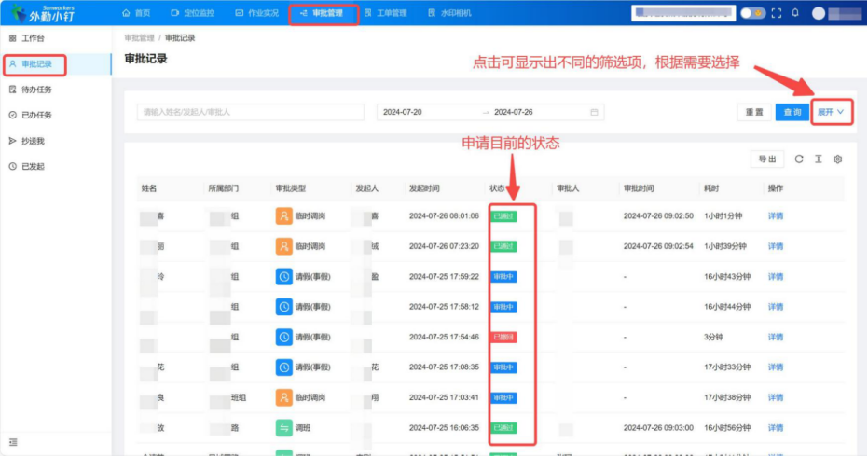
Task: Open the 首页 home tab
Action: (136, 13)
